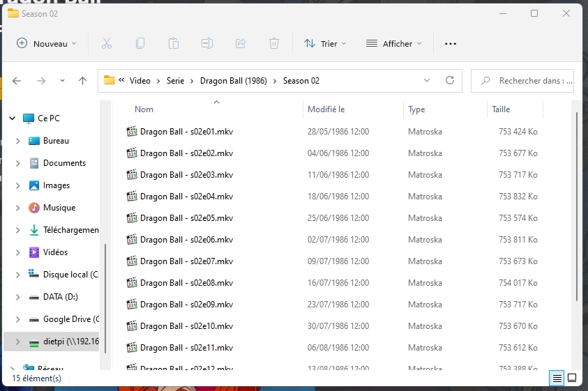Image resolution: width=588 pixels, height=391 pixels.
Task: Expand the Documents tree node
Action: coord(17,163)
